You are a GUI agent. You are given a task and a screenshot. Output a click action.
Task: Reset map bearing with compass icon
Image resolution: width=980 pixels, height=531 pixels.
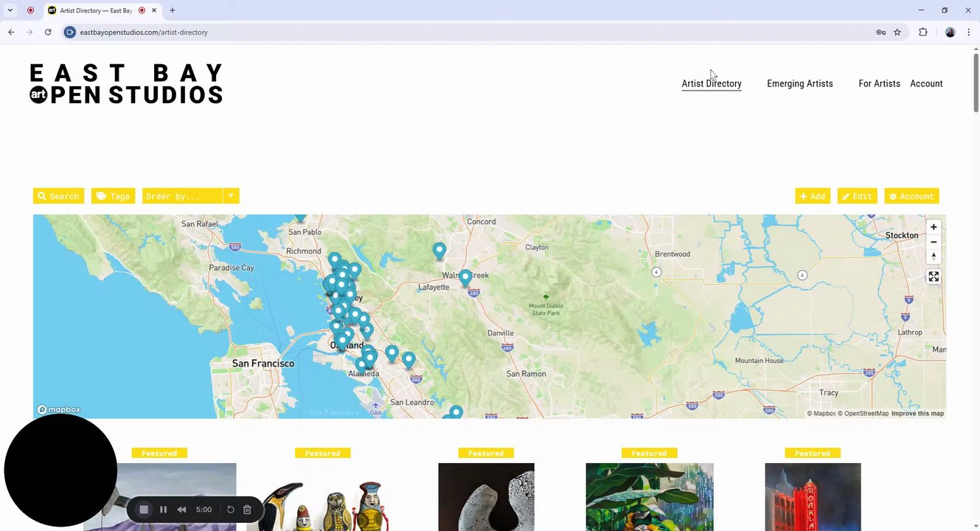tap(934, 257)
